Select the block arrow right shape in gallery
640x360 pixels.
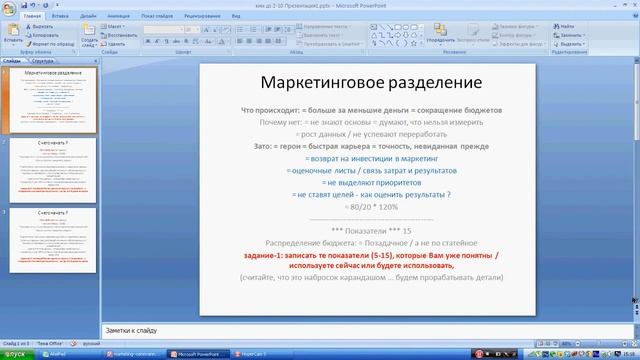point(398,35)
